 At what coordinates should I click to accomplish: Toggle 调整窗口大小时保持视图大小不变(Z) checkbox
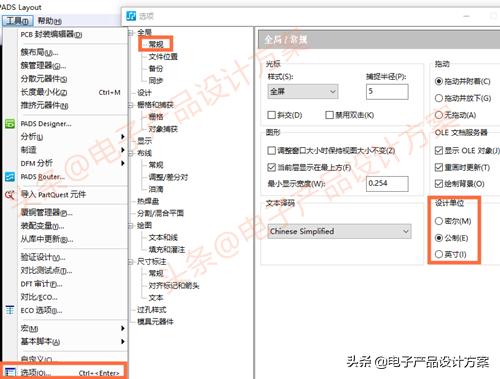(x=272, y=151)
